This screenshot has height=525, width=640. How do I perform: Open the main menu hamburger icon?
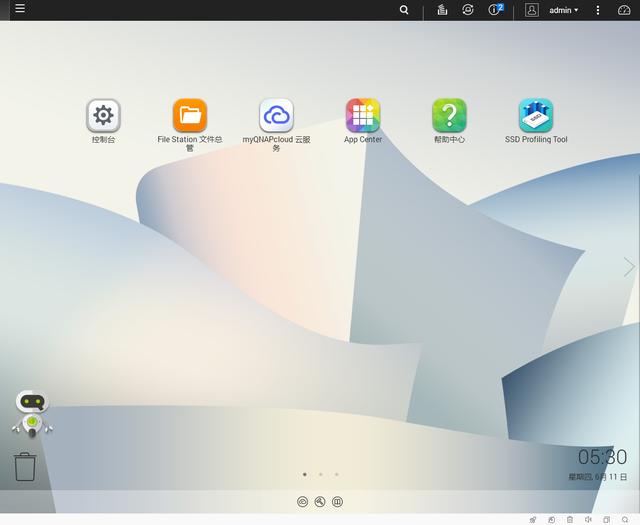tap(20, 9)
